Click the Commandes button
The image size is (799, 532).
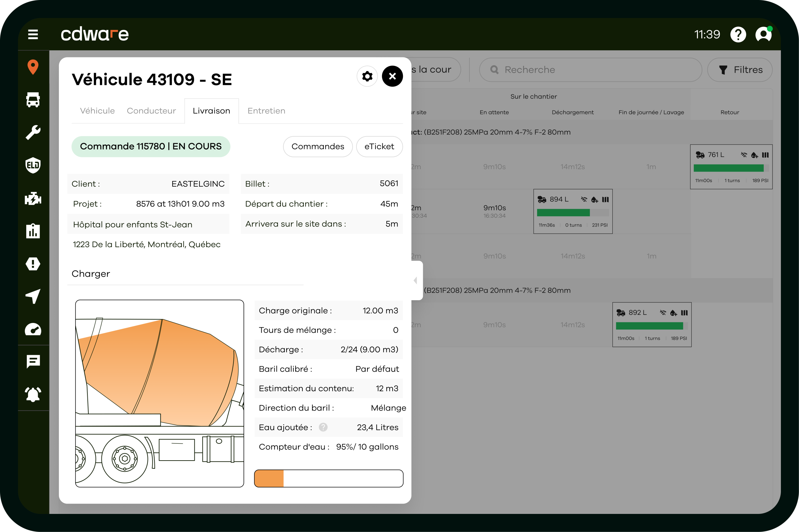[317, 147]
